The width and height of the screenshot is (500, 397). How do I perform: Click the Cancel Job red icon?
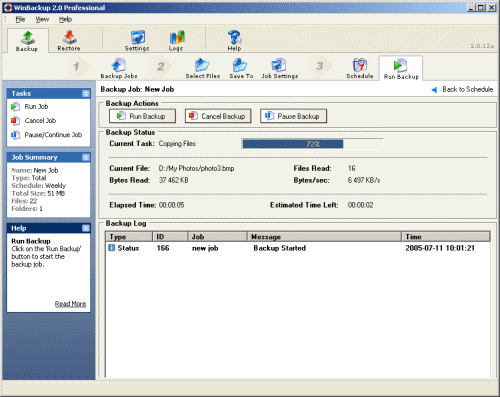pyautogui.click(x=15, y=121)
